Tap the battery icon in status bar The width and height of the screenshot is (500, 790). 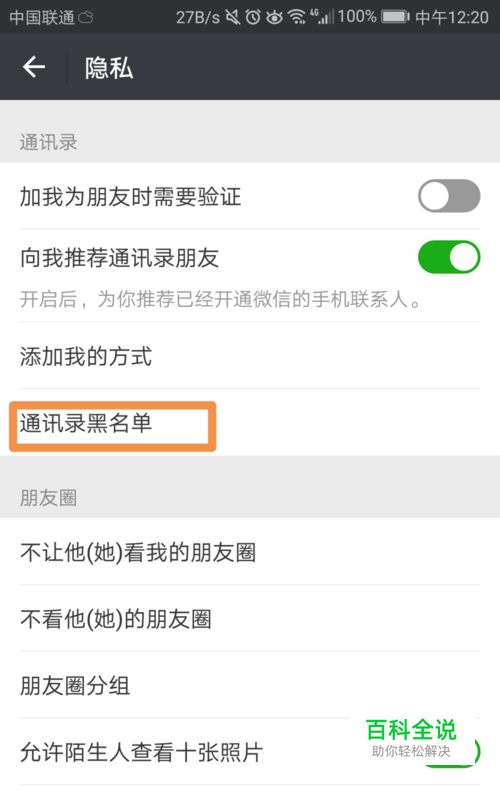[395, 17]
